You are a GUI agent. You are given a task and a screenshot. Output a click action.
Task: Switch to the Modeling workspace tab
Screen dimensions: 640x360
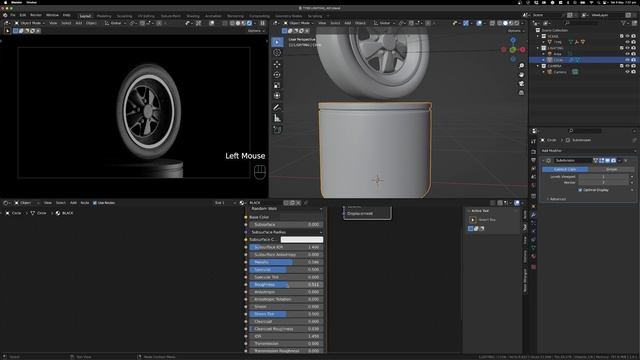[x=104, y=16]
